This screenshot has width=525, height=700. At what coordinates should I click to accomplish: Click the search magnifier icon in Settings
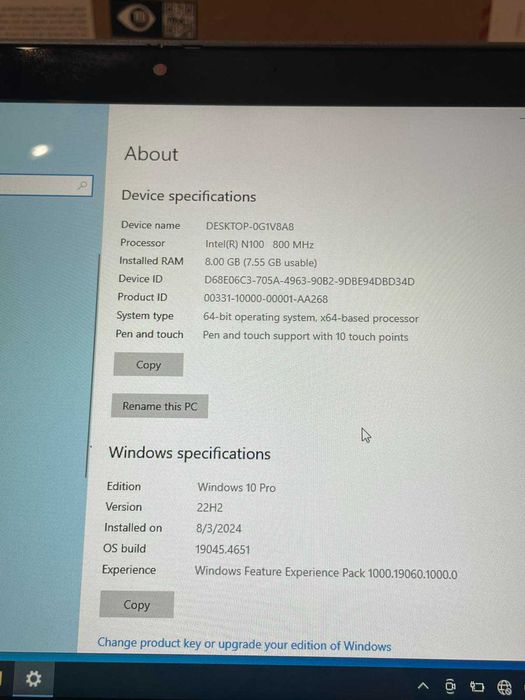click(x=83, y=185)
